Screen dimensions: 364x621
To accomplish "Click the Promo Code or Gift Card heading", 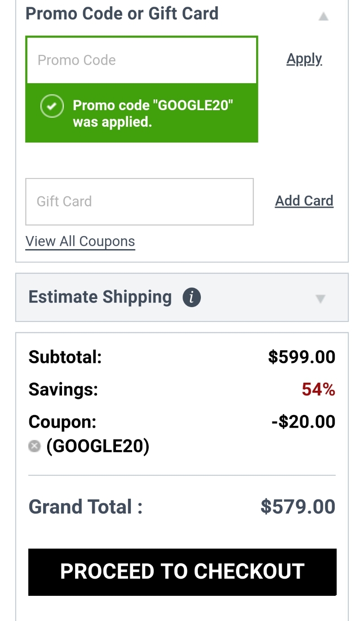I will point(122,13).
